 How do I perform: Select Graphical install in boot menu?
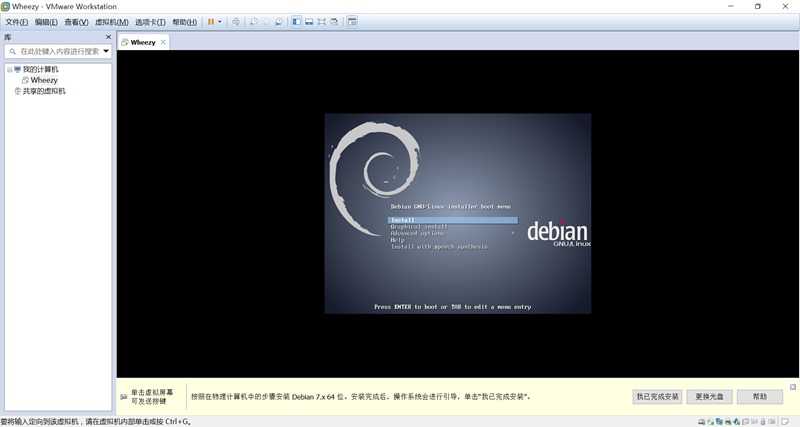tap(418, 227)
